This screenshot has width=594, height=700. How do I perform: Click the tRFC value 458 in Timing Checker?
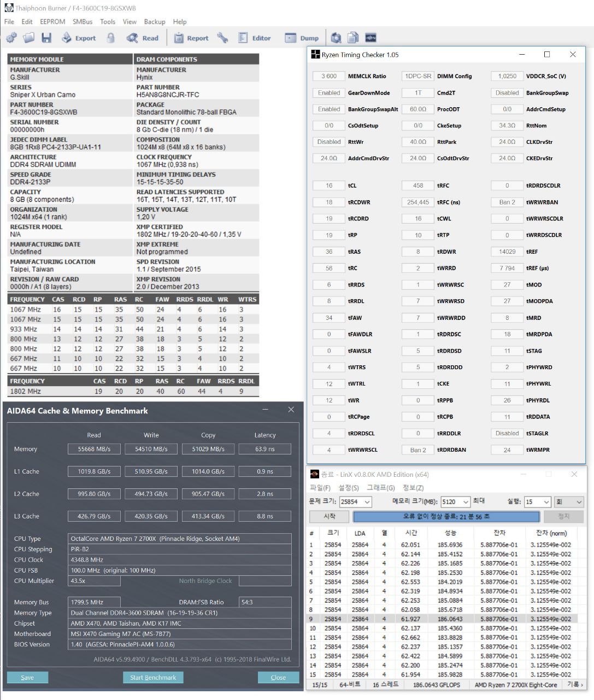[x=418, y=185]
